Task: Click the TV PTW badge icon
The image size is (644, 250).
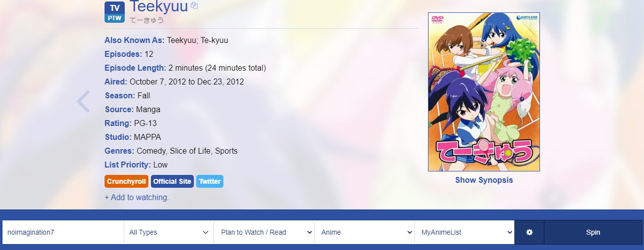Action: click(114, 12)
